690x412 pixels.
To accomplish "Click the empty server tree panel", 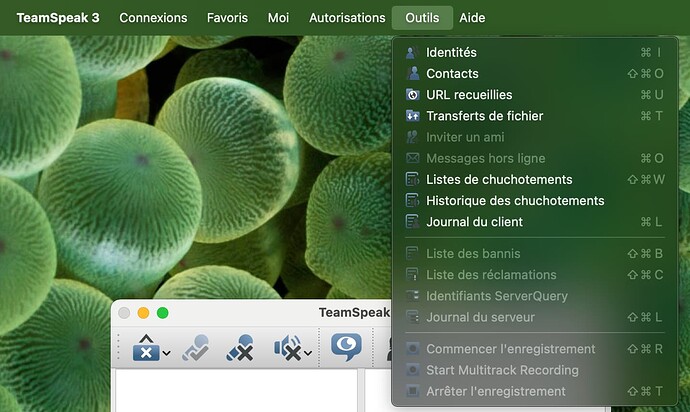I will (x=236, y=390).
